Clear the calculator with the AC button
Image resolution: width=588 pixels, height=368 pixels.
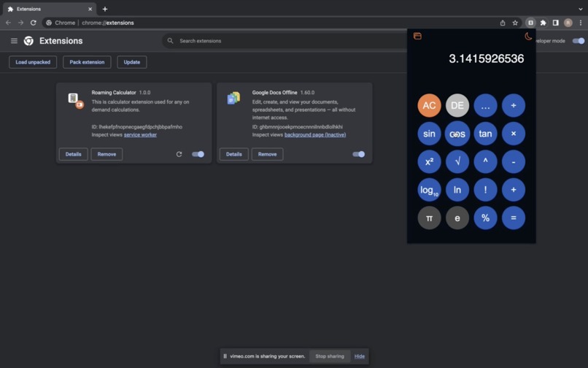429,106
